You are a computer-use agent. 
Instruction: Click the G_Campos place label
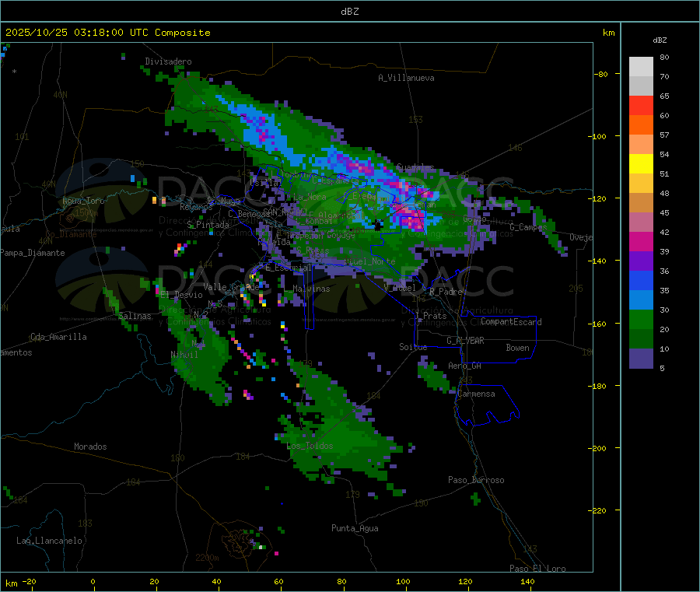pyautogui.click(x=528, y=227)
